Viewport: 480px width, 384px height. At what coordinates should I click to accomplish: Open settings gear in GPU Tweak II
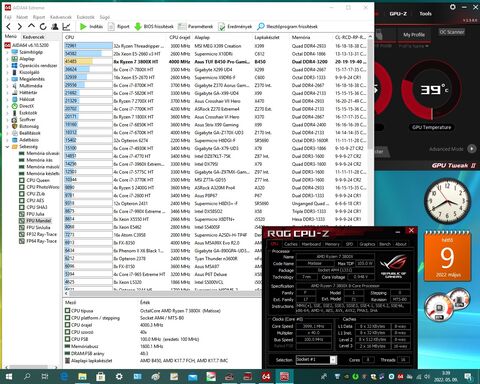pos(453,7)
